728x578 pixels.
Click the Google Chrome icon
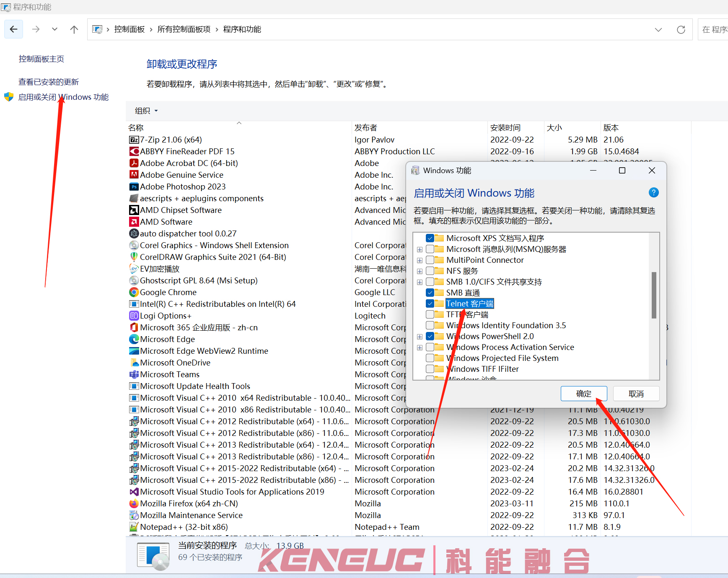134,292
